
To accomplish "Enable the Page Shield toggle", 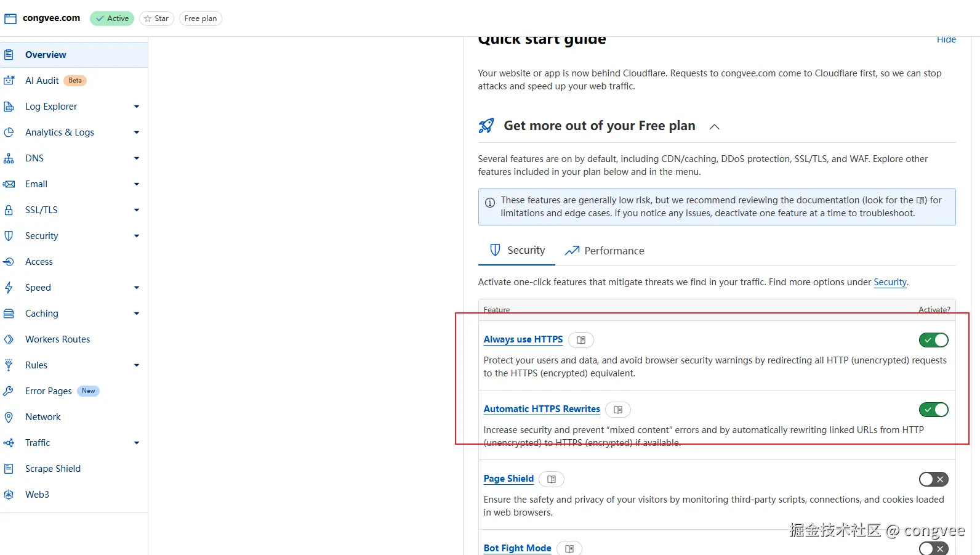I will point(934,479).
